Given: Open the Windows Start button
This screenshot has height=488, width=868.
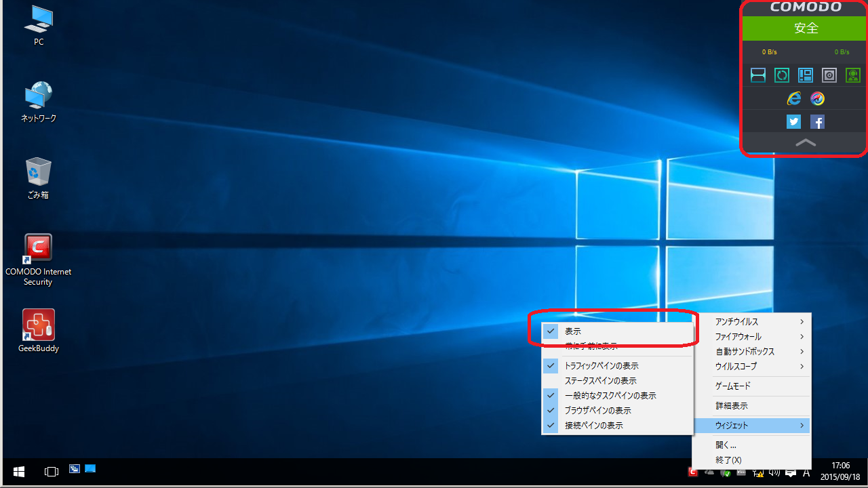Looking at the screenshot, I should 19,471.
